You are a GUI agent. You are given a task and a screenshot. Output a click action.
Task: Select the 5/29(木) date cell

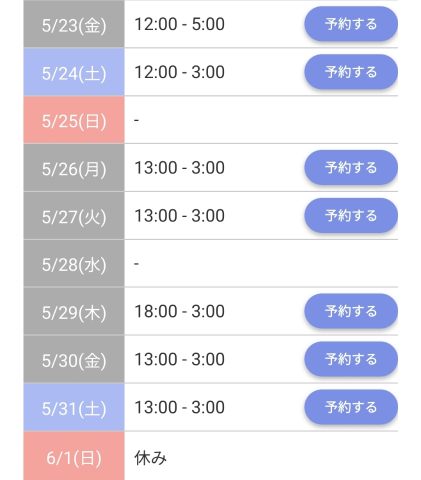click(74, 311)
